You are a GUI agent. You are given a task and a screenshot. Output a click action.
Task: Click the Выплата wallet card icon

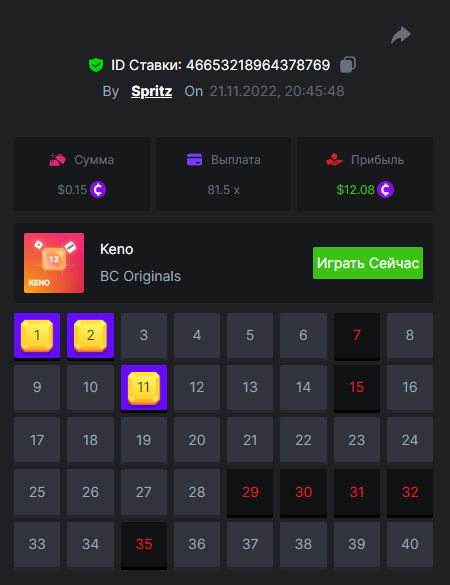point(194,159)
